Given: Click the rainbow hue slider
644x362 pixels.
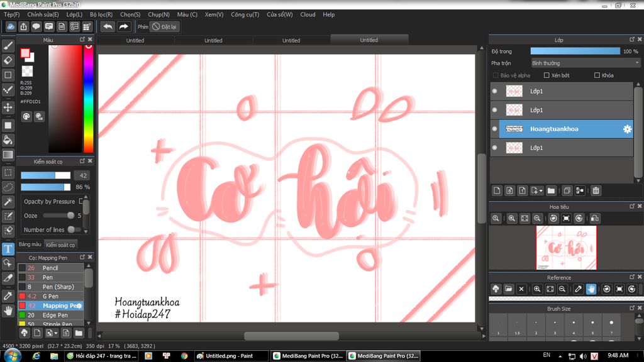Looking at the screenshot, I should pyautogui.click(x=88, y=99).
